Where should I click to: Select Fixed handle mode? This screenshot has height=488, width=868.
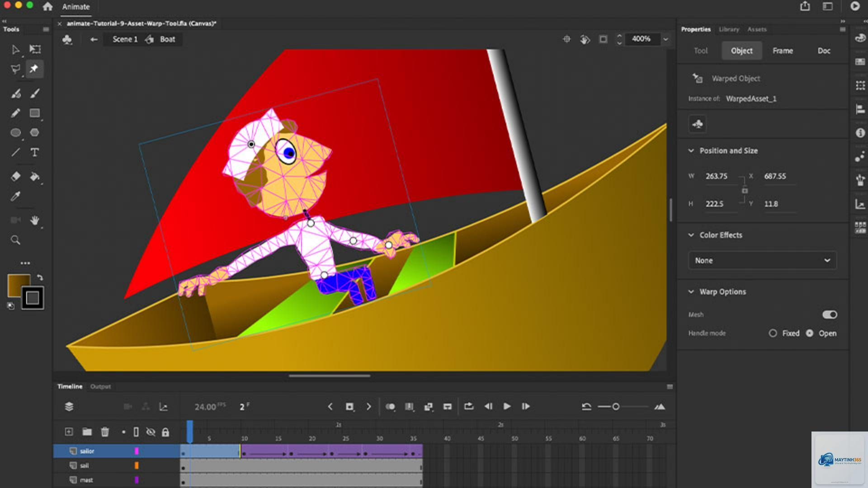(x=773, y=333)
